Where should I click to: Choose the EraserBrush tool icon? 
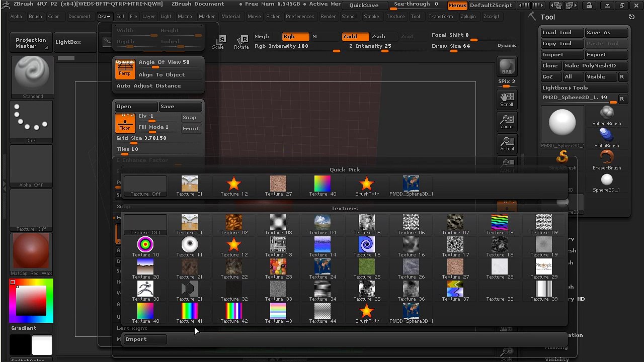[607, 160]
